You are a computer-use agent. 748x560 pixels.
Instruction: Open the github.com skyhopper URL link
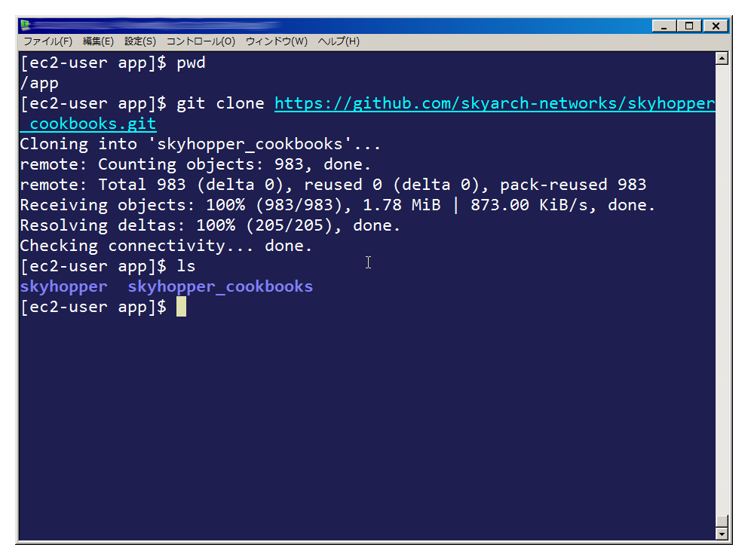[495, 103]
